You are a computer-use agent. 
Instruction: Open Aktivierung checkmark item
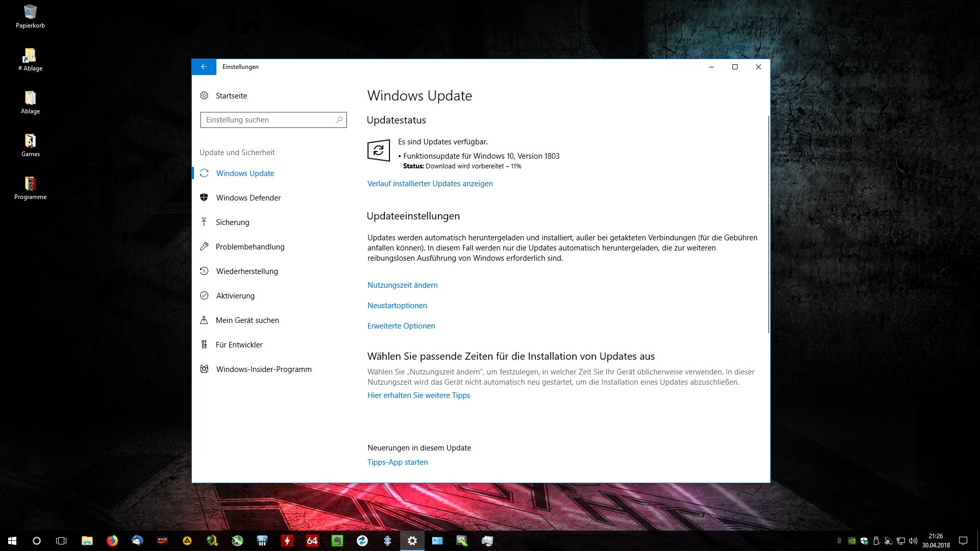(235, 296)
